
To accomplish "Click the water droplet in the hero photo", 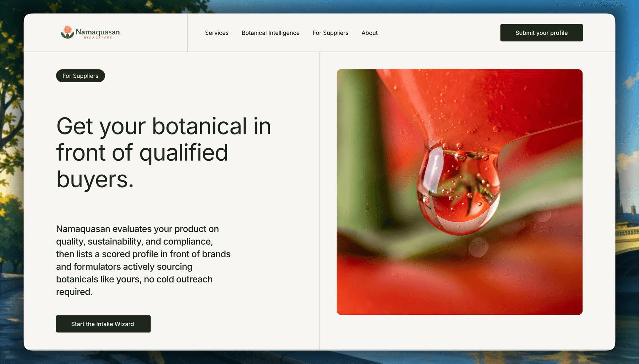I will point(459,188).
